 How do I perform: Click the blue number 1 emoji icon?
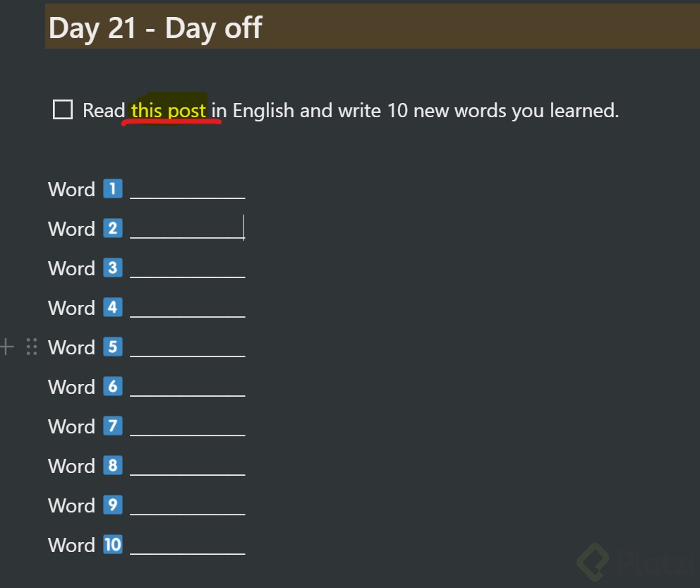pyautogui.click(x=113, y=188)
